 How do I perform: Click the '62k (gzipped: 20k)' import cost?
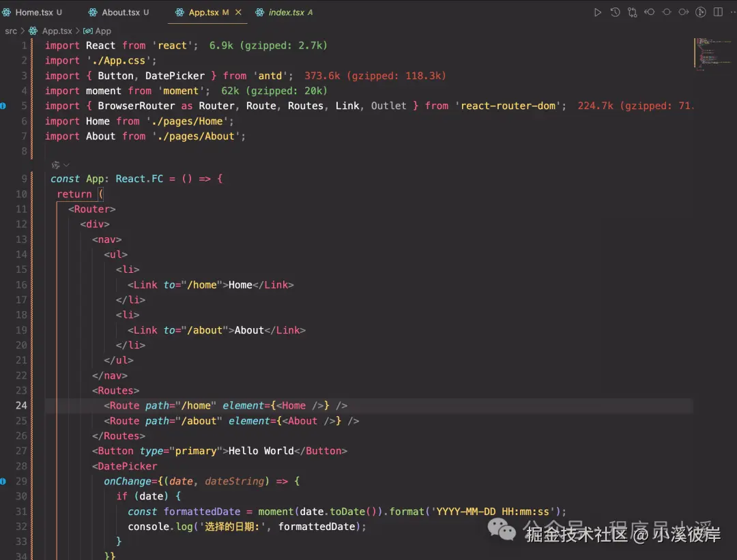[x=274, y=91]
